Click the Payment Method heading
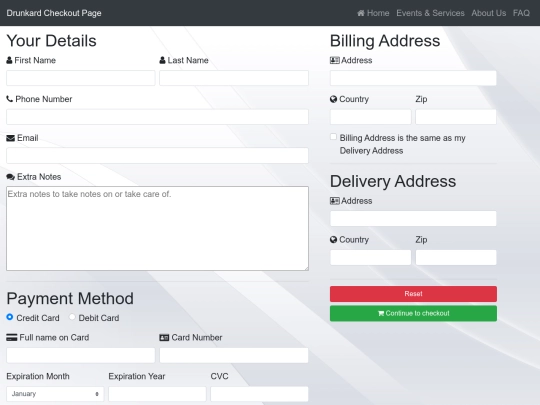The width and height of the screenshot is (540, 405). (70, 298)
